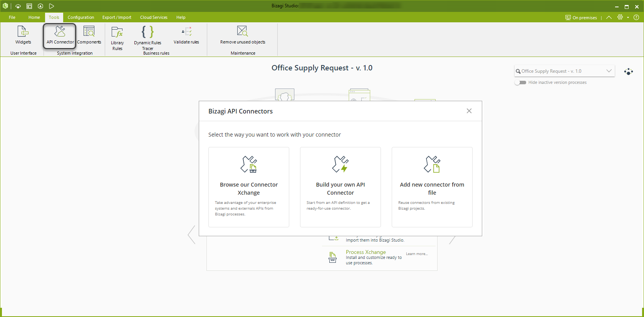
Task: Click the process dots icon in title bar
Action: click(18, 6)
